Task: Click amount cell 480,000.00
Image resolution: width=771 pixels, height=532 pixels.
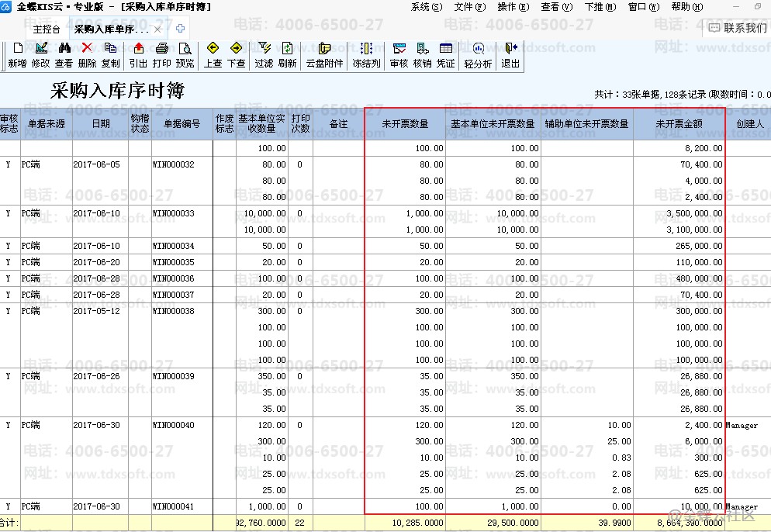Action: pyautogui.click(x=699, y=278)
